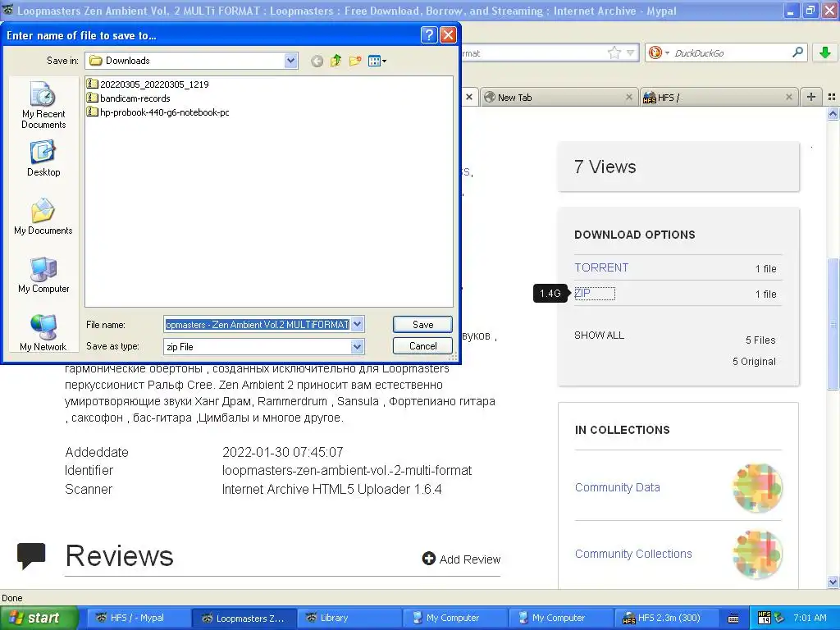Open the Community Collections link
The width and height of the screenshot is (840, 630).
[x=633, y=554]
